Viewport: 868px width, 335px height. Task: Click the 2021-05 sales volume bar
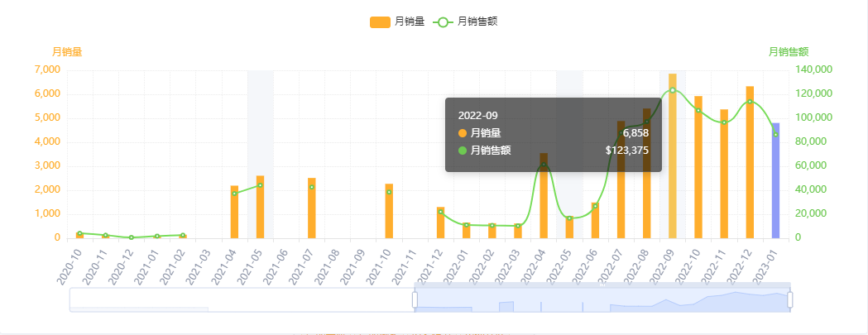(260, 207)
